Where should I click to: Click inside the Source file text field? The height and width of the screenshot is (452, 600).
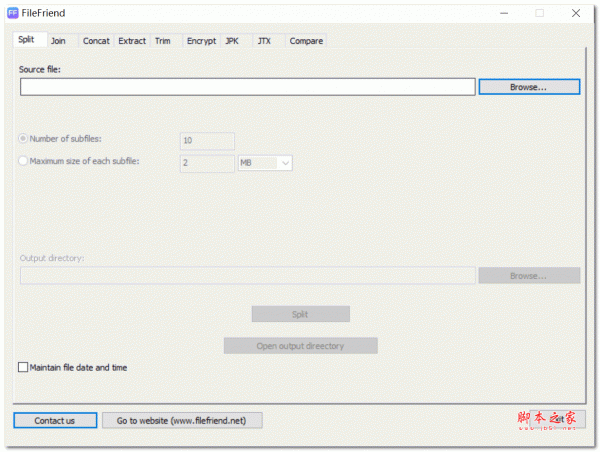pos(246,87)
